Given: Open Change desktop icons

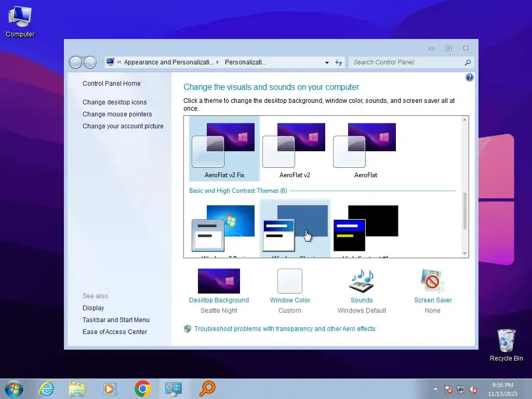Looking at the screenshot, I should coord(115,102).
